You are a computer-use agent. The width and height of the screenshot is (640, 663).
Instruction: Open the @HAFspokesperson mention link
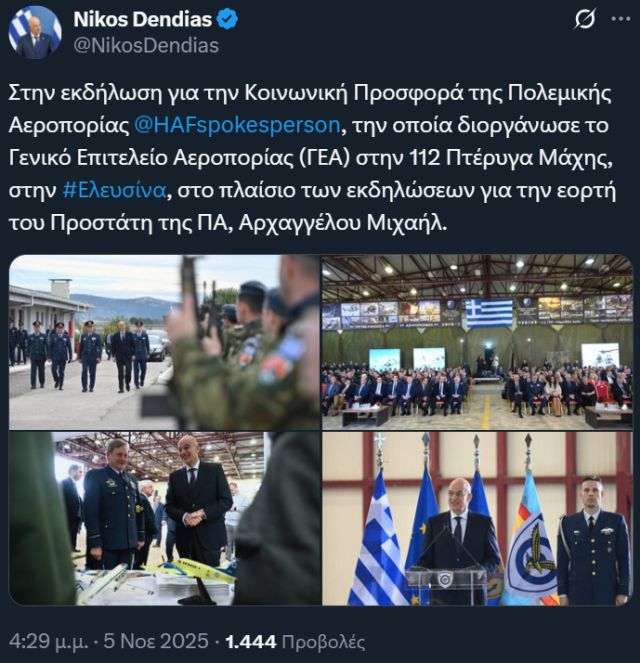click(x=237, y=125)
